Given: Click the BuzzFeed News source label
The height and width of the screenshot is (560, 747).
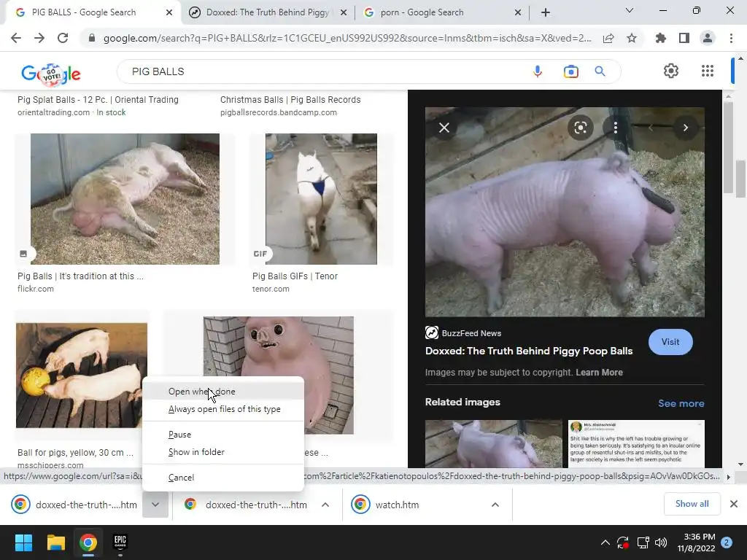Looking at the screenshot, I should click(x=471, y=333).
